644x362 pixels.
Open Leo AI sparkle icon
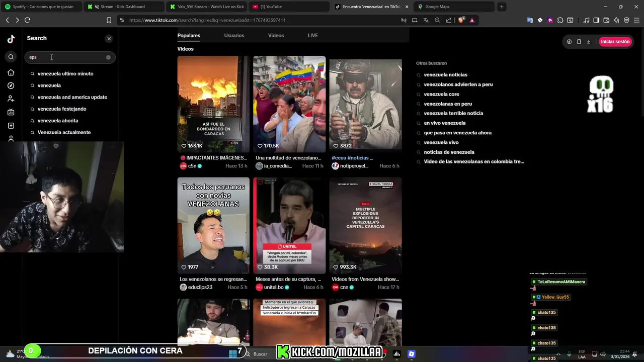click(x=616, y=20)
